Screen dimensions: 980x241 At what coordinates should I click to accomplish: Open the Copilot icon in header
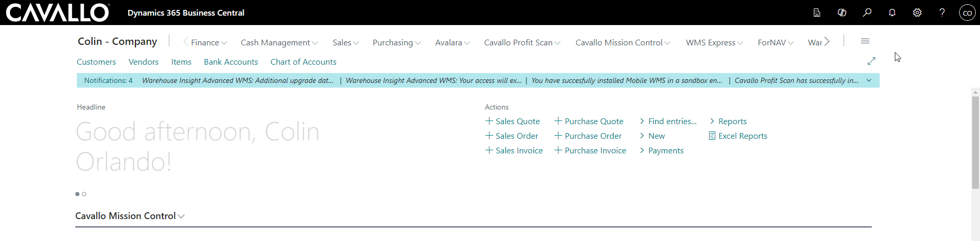click(842, 13)
